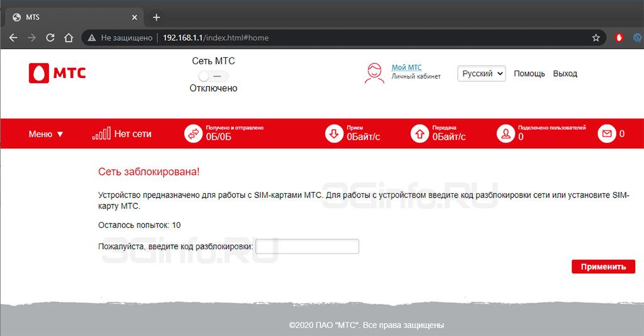This screenshot has height=336, width=644.
Task: Reload the current page
Action: coord(50,38)
